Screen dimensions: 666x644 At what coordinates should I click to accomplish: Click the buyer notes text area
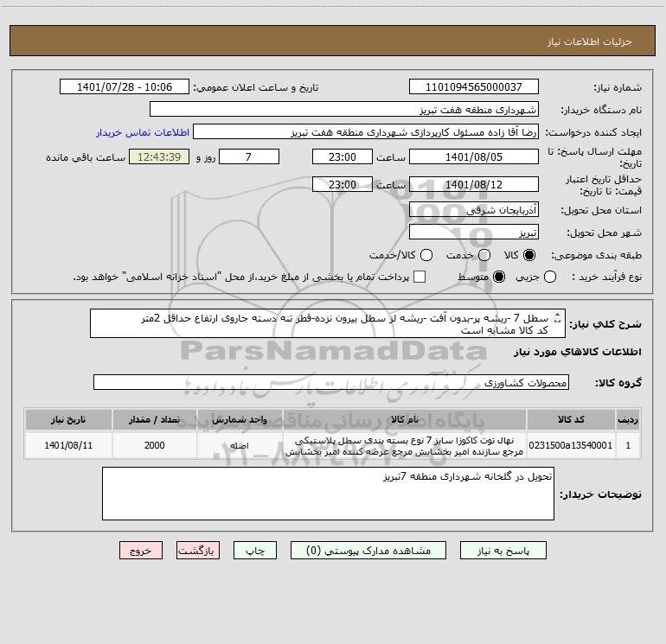[328, 494]
